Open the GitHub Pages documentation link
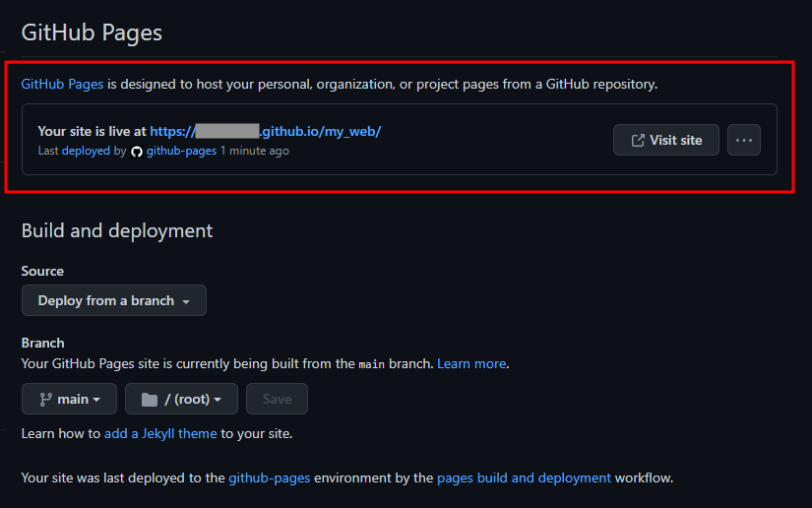Viewport: 812px width, 508px height. coord(62,84)
